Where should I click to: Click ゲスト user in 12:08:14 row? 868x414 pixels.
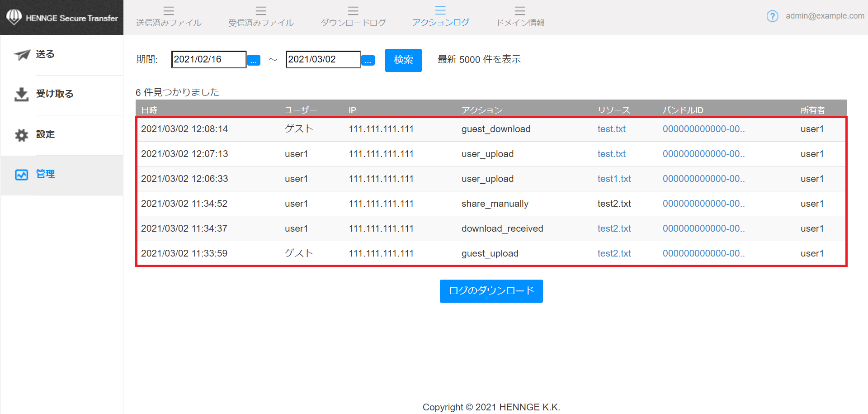pyautogui.click(x=299, y=128)
